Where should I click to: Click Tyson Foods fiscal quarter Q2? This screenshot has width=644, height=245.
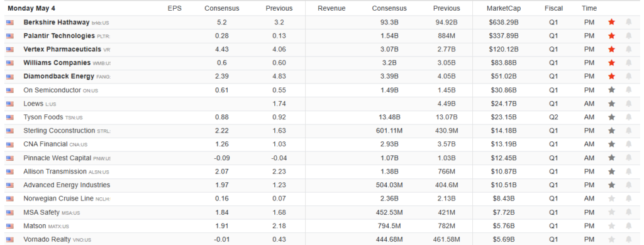[x=553, y=117]
